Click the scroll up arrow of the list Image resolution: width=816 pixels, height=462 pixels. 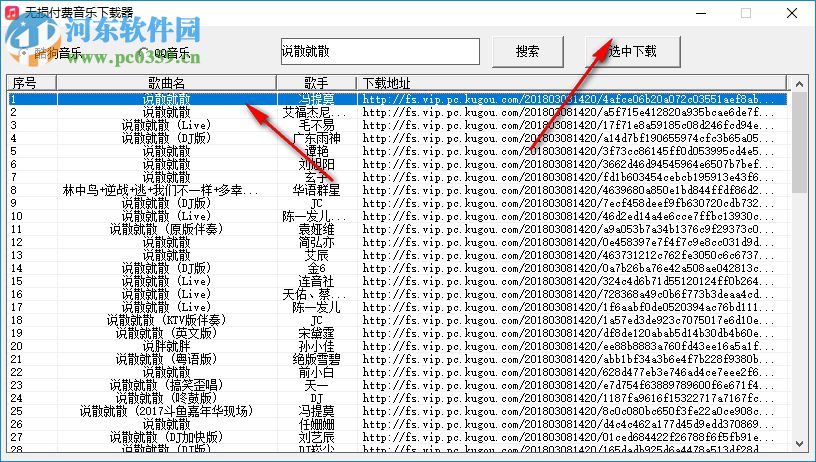(799, 83)
